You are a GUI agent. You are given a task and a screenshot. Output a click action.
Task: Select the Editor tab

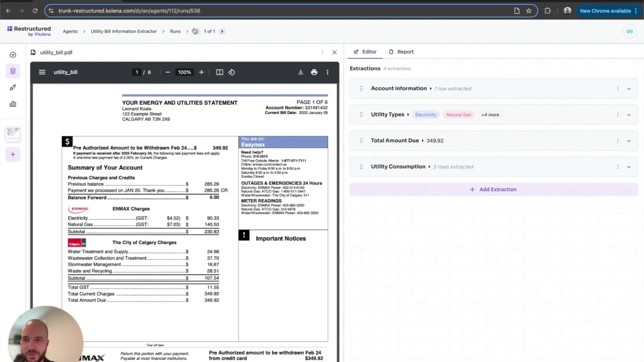tap(365, 52)
